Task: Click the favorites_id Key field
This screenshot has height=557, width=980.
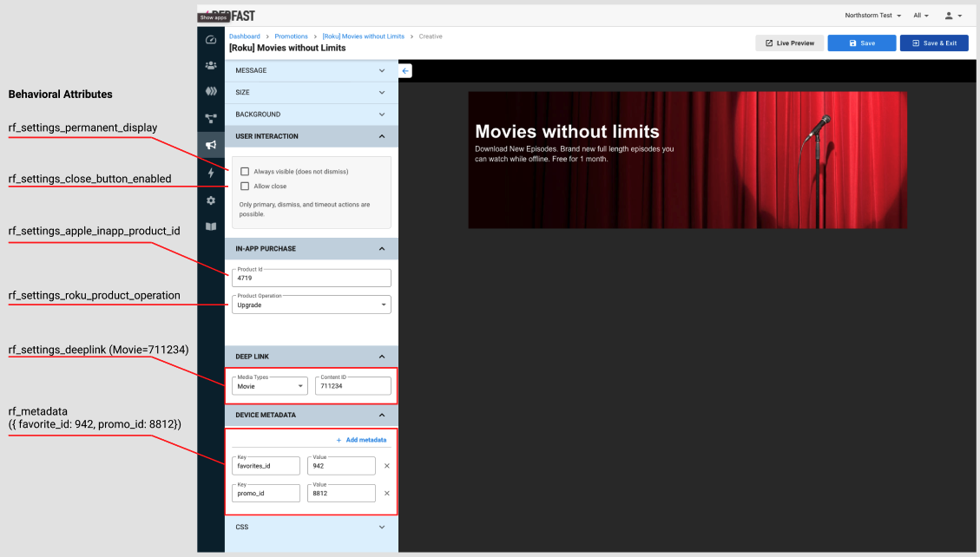Action: [x=266, y=466]
